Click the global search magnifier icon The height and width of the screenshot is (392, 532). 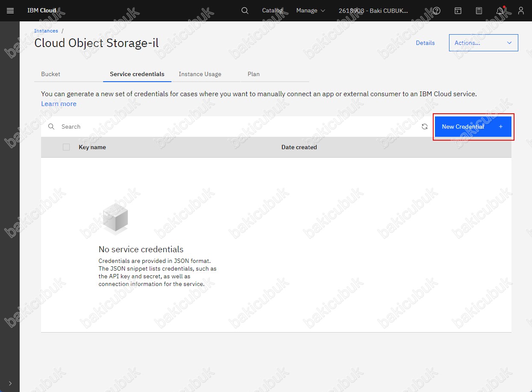click(x=245, y=11)
